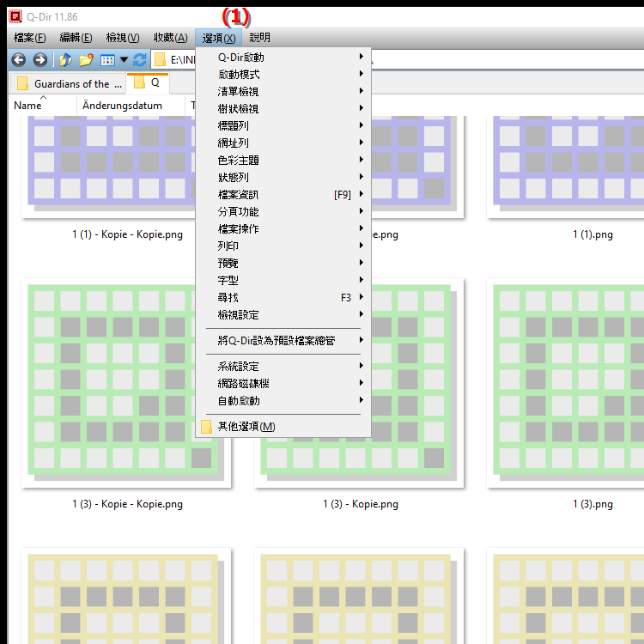Open the 檔案(F) menu

click(29, 38)
